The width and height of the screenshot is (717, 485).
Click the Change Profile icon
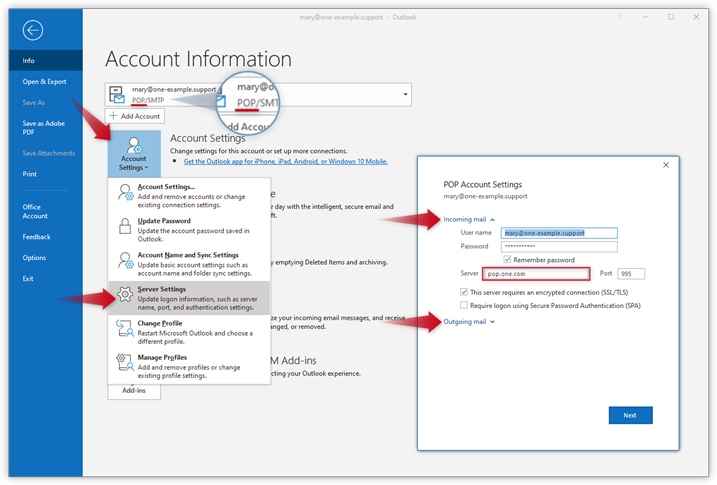(x=124, y=328)
